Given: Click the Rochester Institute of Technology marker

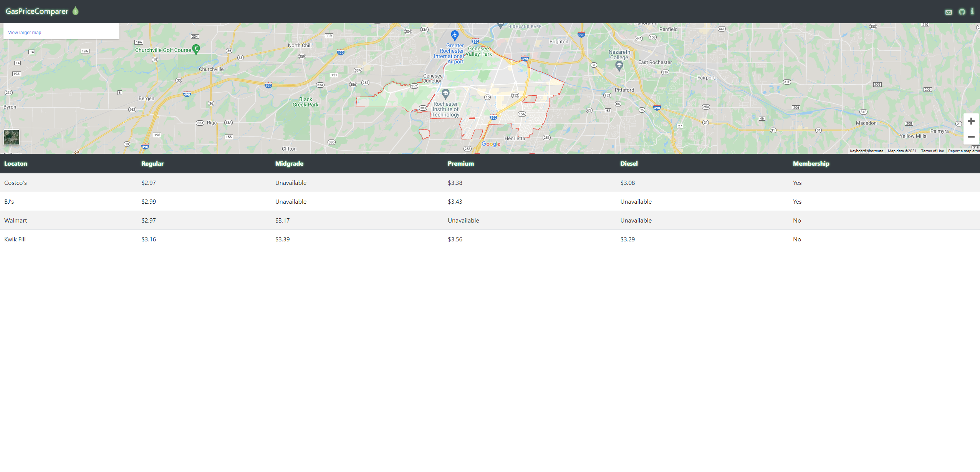Looking at the screenshot, I should coord(445,93).
